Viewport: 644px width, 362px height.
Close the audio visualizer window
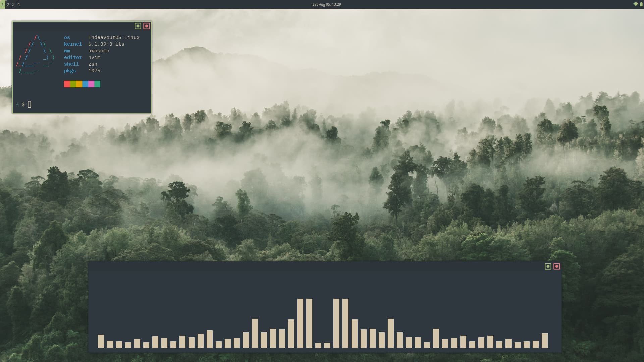click(557, 266)
